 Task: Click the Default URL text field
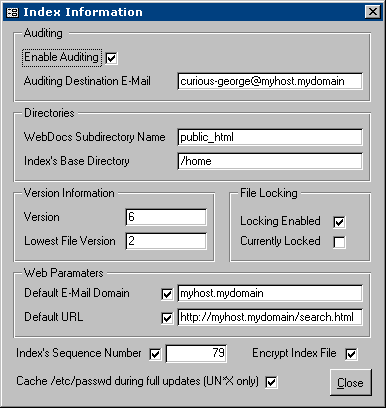coord(270,317)
